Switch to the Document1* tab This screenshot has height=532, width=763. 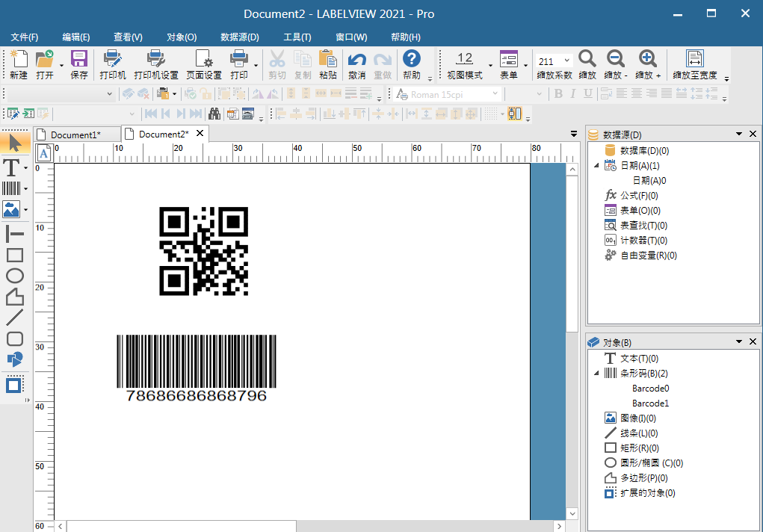click(x=76, y=134)
